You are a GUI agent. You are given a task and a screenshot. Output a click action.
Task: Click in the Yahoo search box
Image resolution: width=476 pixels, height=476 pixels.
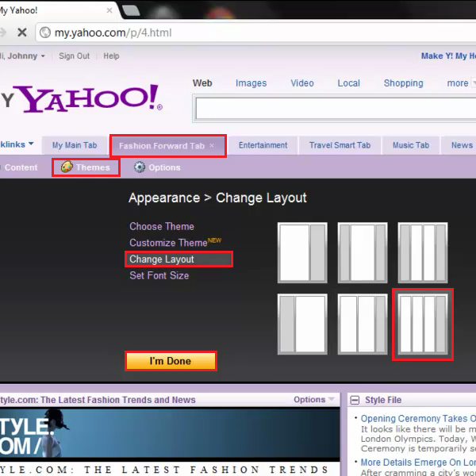[x=336, y=109]
